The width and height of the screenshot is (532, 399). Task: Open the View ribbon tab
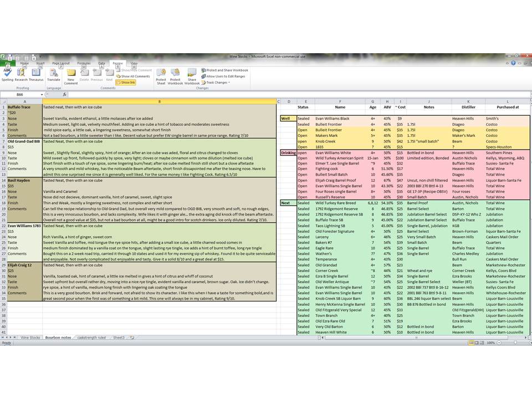pyautogui.click(x=134, y=63)
